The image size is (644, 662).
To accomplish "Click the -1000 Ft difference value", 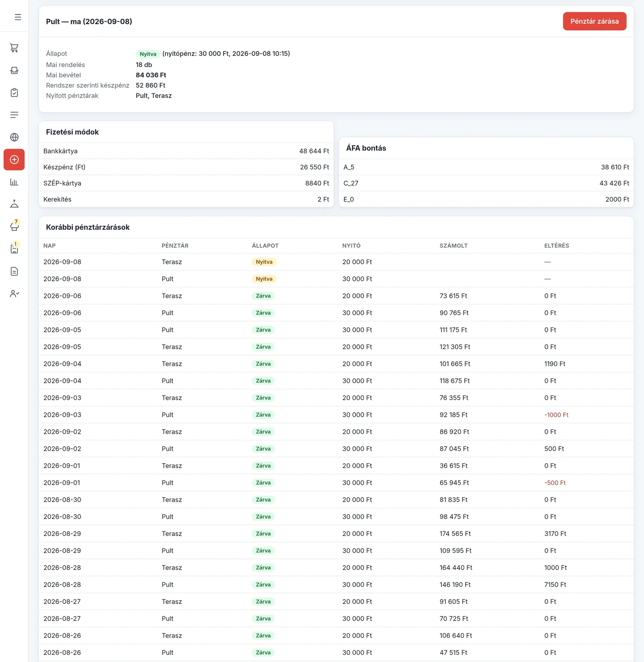I will (556, 415).
